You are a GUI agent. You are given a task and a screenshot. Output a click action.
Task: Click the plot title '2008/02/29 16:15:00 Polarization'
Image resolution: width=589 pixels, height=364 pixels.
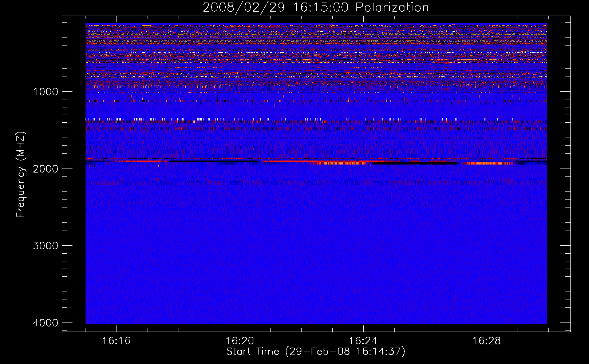pos(316,7)
